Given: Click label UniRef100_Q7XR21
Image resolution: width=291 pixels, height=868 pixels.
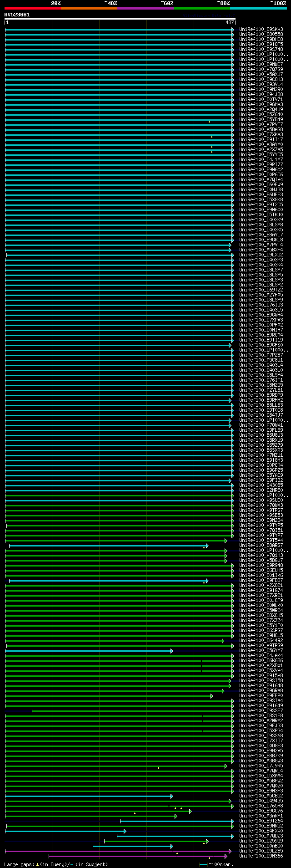Looking at the screenshot, I should point(261,595).
